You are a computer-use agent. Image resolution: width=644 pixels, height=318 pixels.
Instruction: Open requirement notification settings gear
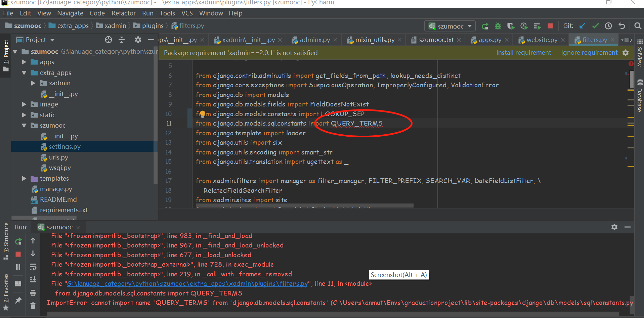[x=626, y=53]
